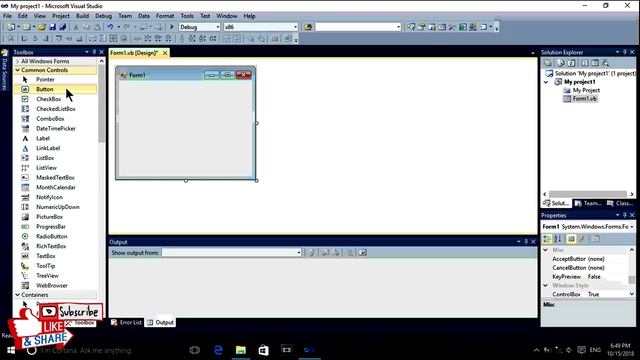Image resolution: width=640 pixels, height=360 pixels.
Task: Open the File menu
Action: (x=7, y=16)
